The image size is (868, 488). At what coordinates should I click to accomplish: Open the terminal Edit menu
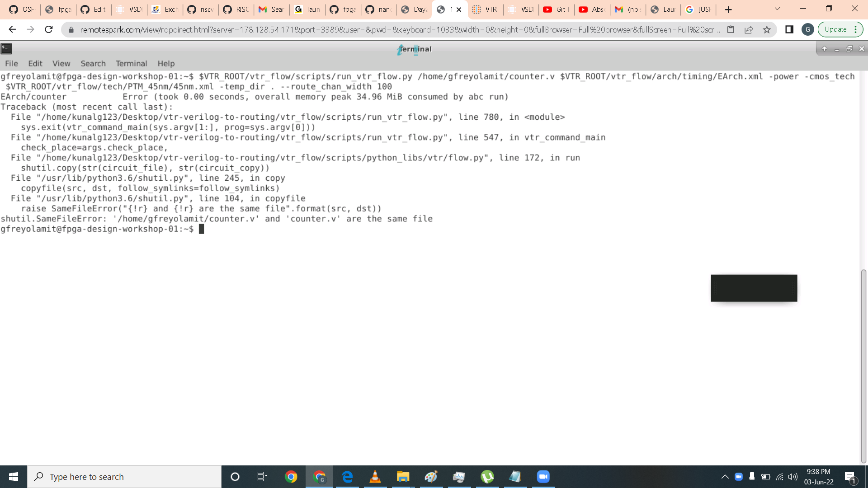point(35,64)
